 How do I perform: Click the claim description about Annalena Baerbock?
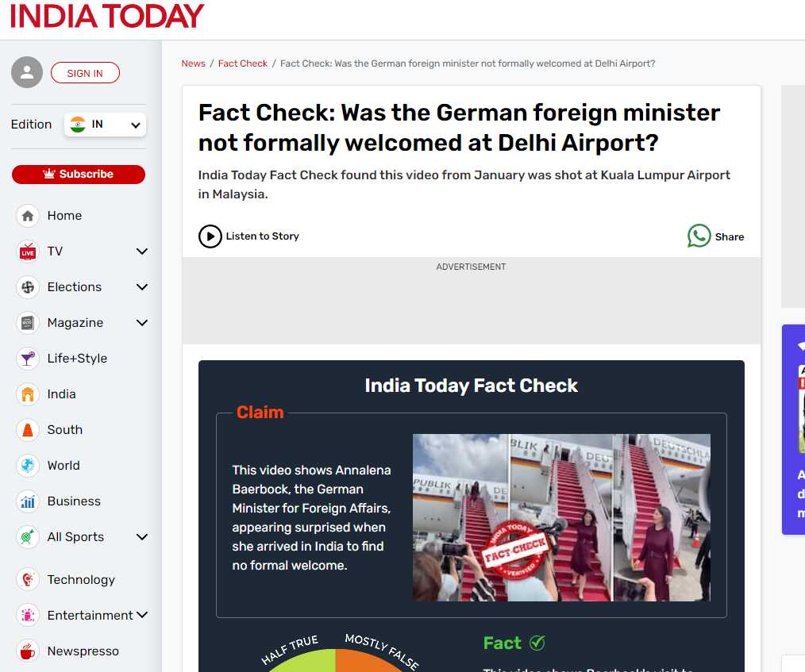point(312,517)
